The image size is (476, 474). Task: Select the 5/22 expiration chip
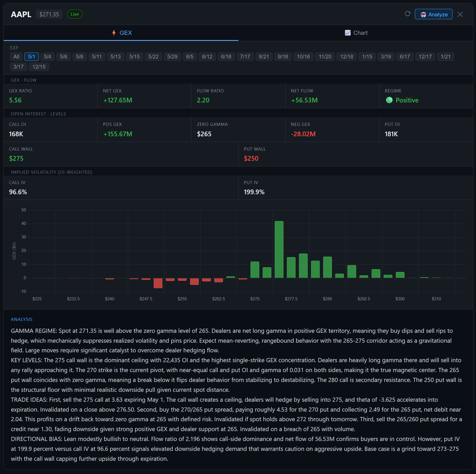154,57
